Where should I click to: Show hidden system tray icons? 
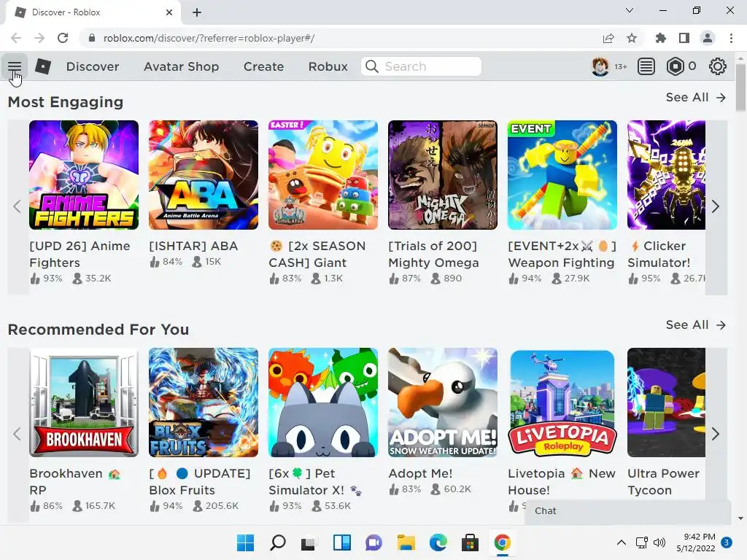(622, 542)
